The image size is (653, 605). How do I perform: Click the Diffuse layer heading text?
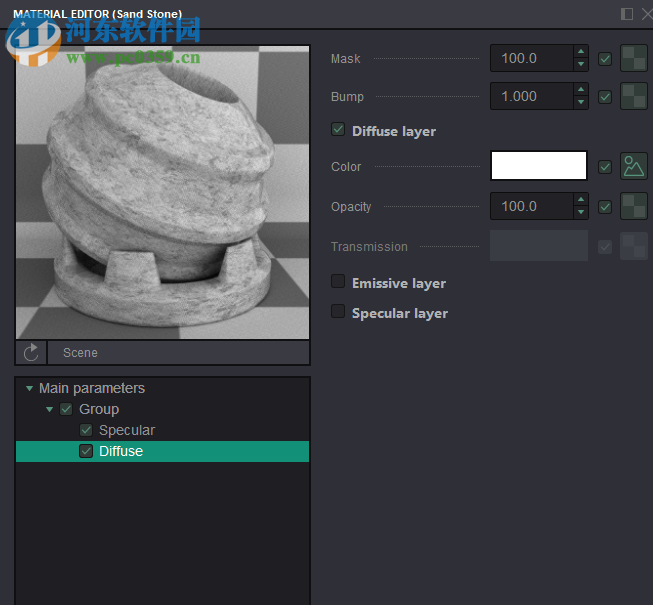394,132
